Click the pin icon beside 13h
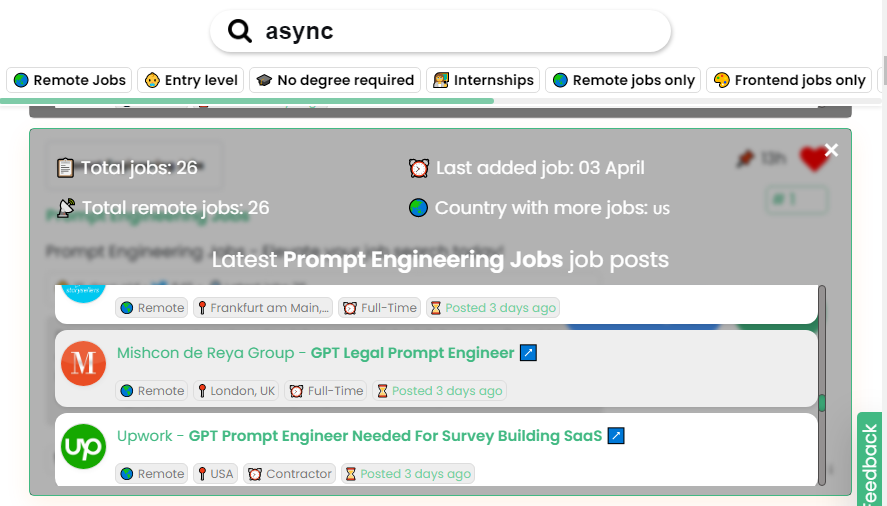The image size is (887, 506). pyautogui.click(x=744, y=158)
